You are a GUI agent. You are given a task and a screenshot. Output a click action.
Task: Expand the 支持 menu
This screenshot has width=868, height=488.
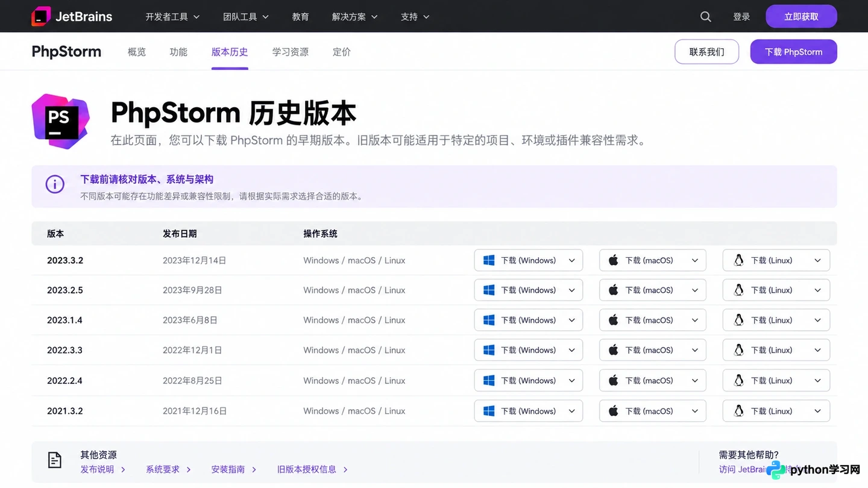pyautogui.click(x=415, y=17)
